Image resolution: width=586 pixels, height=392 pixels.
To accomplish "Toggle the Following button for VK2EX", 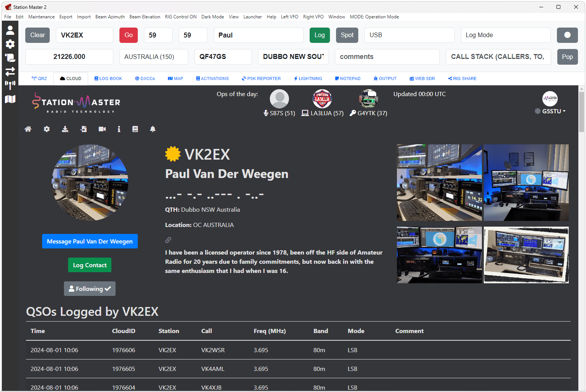I will click(x=90, y=289).
